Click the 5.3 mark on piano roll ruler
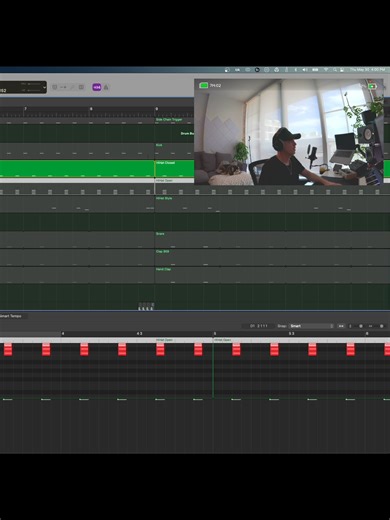The width and height of the screenshot is (390, 520). pos(291,334)
